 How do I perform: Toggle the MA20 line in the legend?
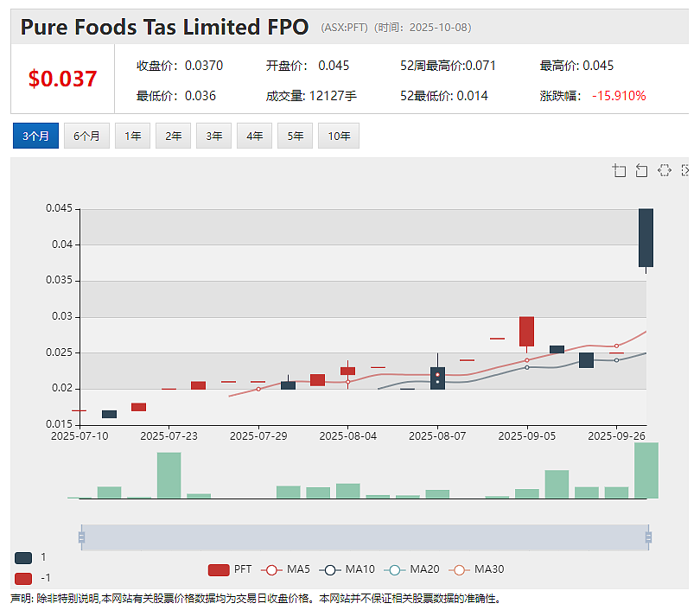(411, 569)
